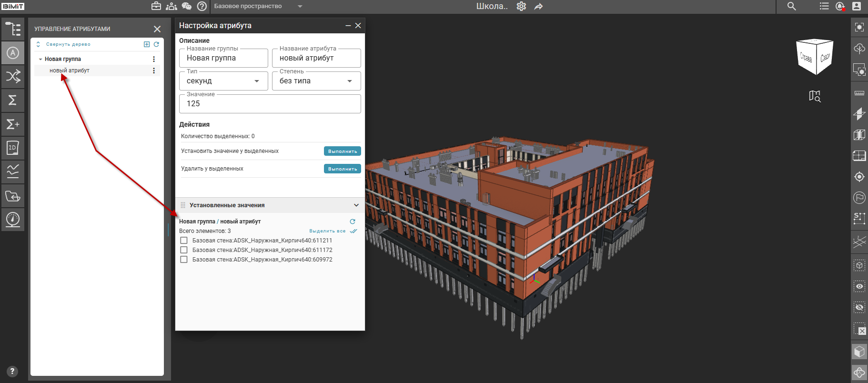Open the Тип dropdown showing секунд
The height and width of the screenshot is (383, 868).
coord(223,81)
